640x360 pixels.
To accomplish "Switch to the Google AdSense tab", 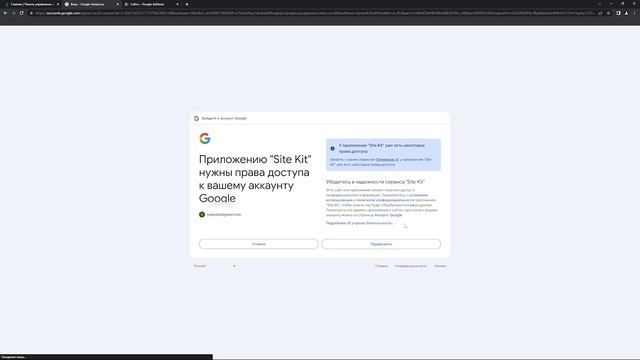I will tap(151, 4).
